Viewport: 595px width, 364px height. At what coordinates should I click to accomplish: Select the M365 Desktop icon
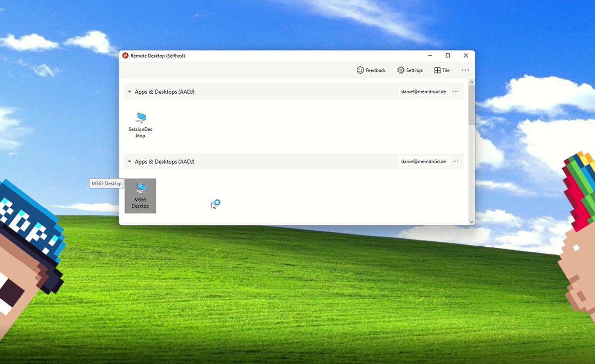pyautogui.click(x=140, y=196)
